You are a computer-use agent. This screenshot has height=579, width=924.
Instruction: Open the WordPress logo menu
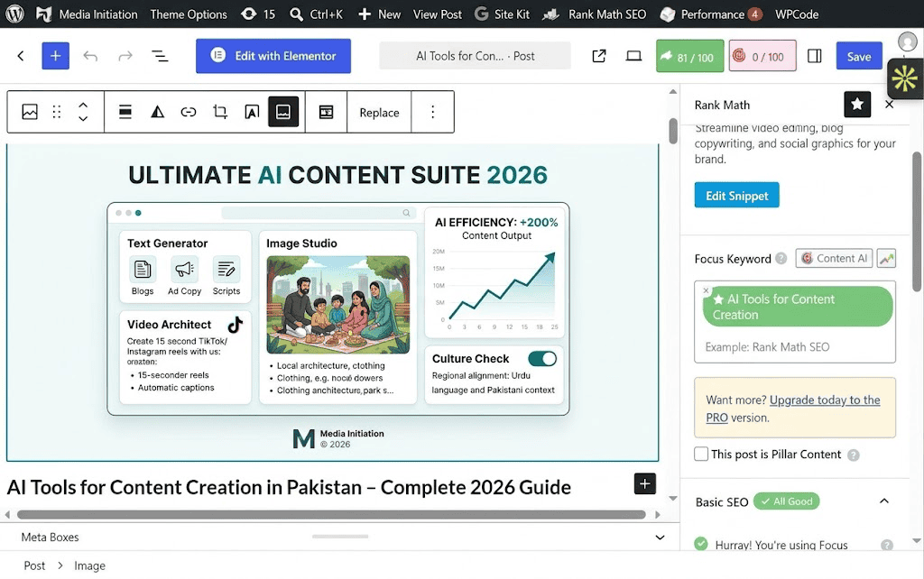coord(14,14)
